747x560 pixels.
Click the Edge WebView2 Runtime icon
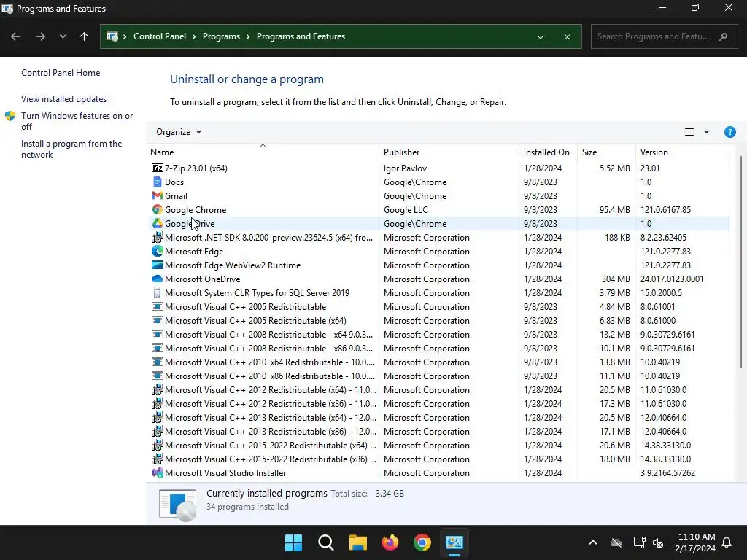pos(158,265)
